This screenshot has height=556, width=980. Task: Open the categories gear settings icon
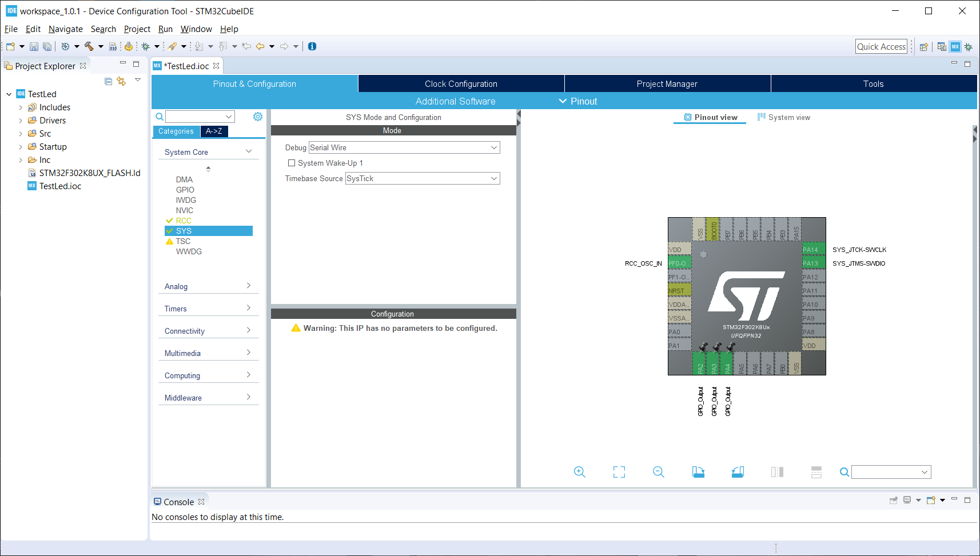click(258, 117)
